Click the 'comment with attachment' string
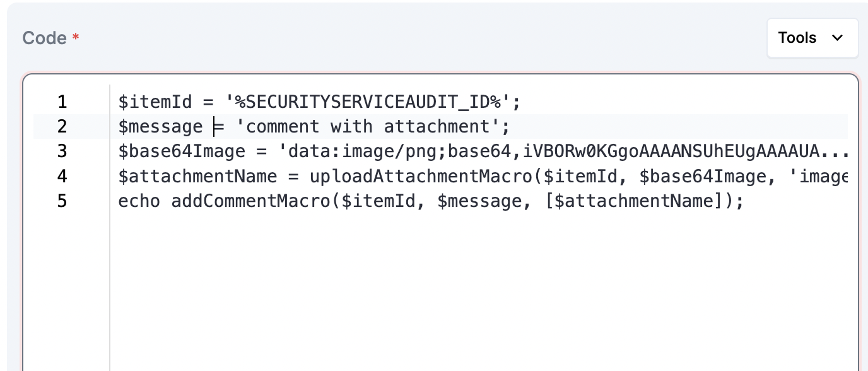The image size is (868, 371). (372, 127)
